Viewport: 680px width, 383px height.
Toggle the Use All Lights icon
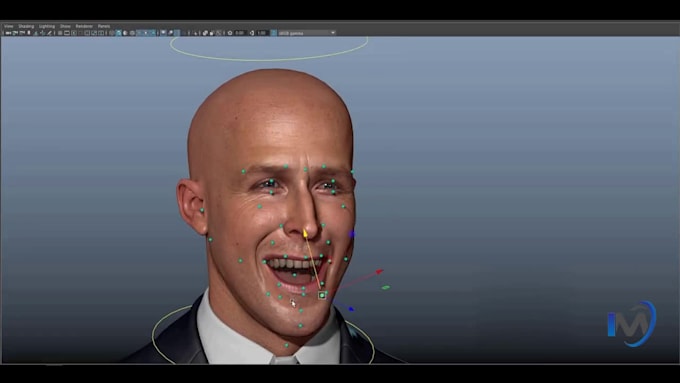(x=146, y=33)
